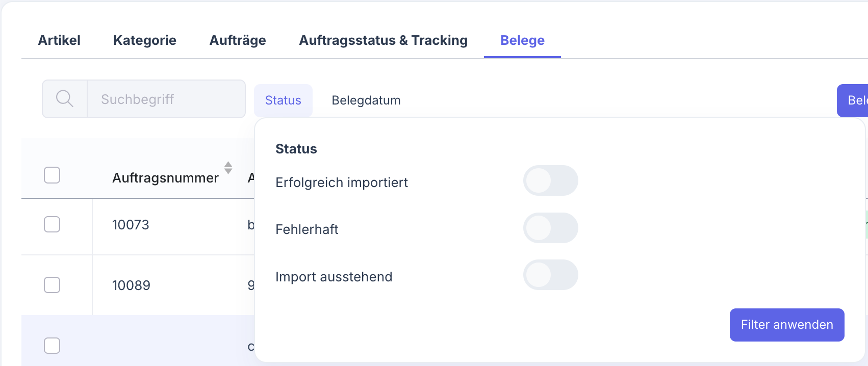Click the sort arrows next to Auftragsnummer

pyautogui.click(x=228, y=168)
